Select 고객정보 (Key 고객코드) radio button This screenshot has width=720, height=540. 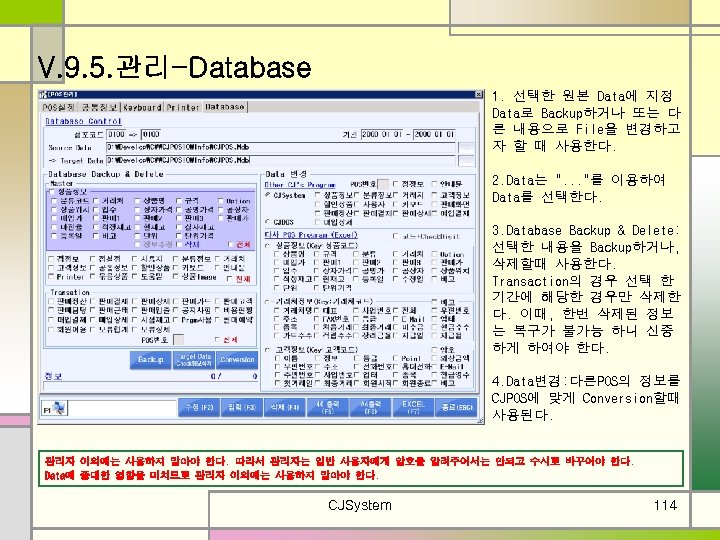(268, 350)
